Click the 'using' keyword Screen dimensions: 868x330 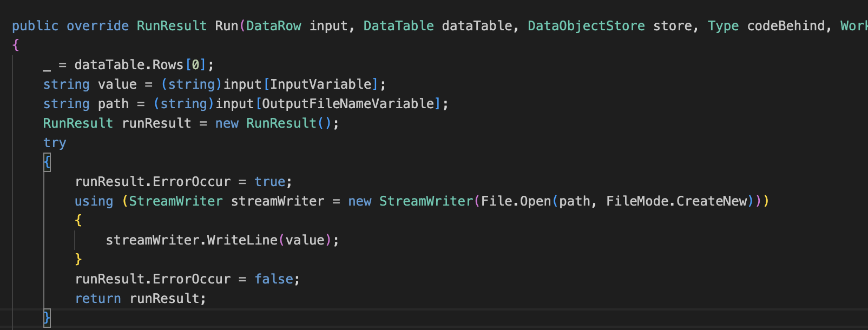click(x=94, y=201)
